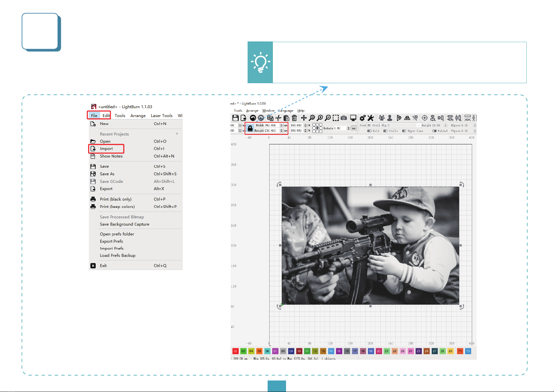The height and width of the screenshot is (392, 554).
Task: Click the Save floppy disk toolbar icon
Action: point(235,118)
